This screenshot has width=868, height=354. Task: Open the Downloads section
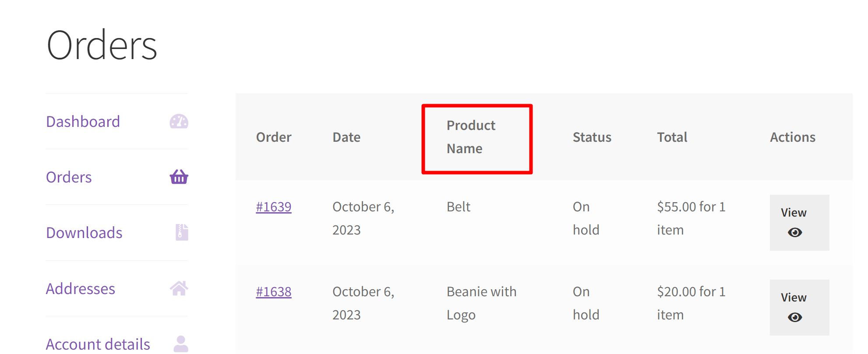[x=84, y=232]
